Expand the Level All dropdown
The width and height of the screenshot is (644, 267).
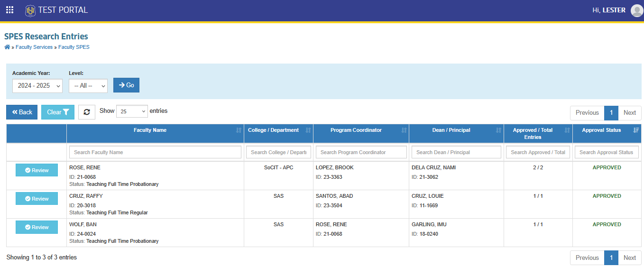[x=88, y=86]
